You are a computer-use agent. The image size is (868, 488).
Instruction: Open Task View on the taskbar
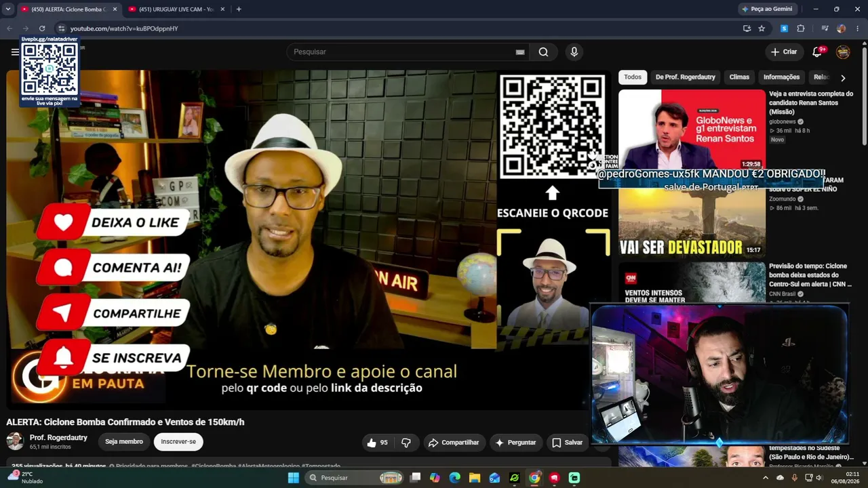[415, 478]
